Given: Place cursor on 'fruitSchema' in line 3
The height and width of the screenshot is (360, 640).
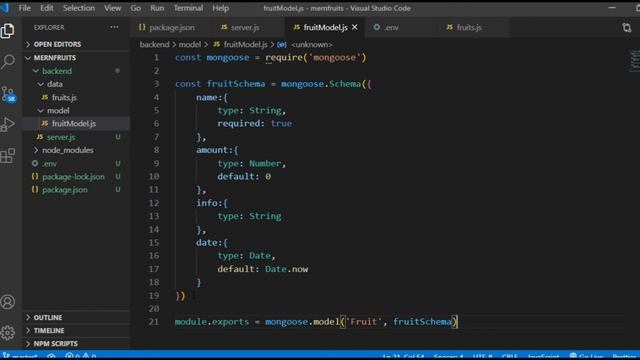Looking at the screenshot, I should pyautogui.click(x=236, y=84).
